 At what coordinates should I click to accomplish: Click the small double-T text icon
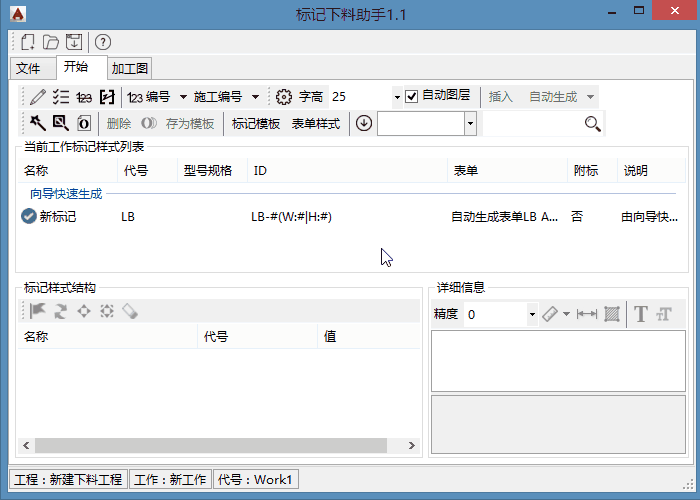click(x=664, y=314)
